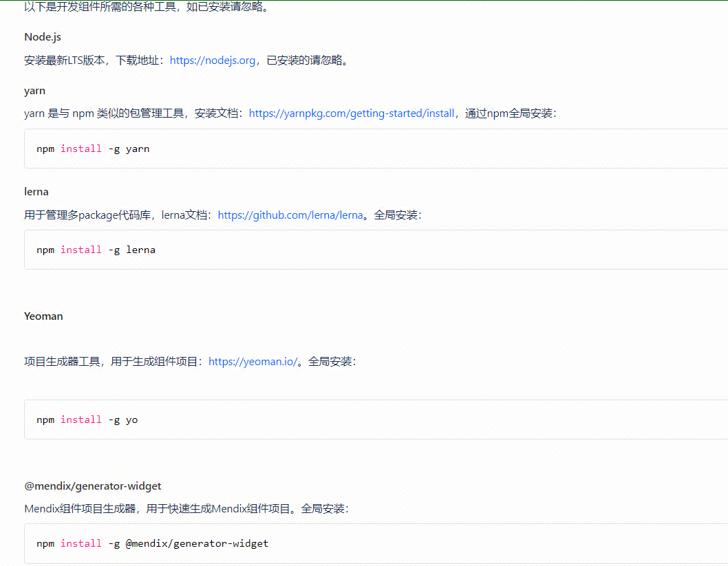Screen dimensions: 728x566
Task: Click the text 'yarn 是与 npm 类似的包管理工具'
Action: click(x=105, y=113)
